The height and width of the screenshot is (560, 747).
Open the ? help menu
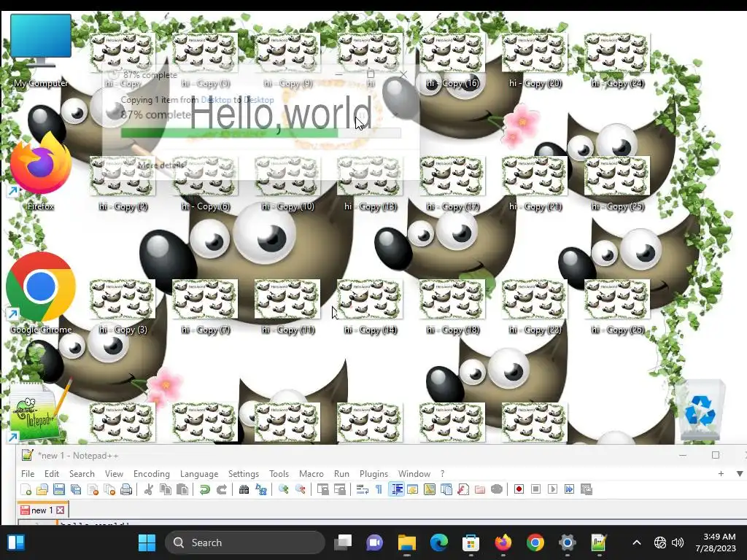click(442, 474)
